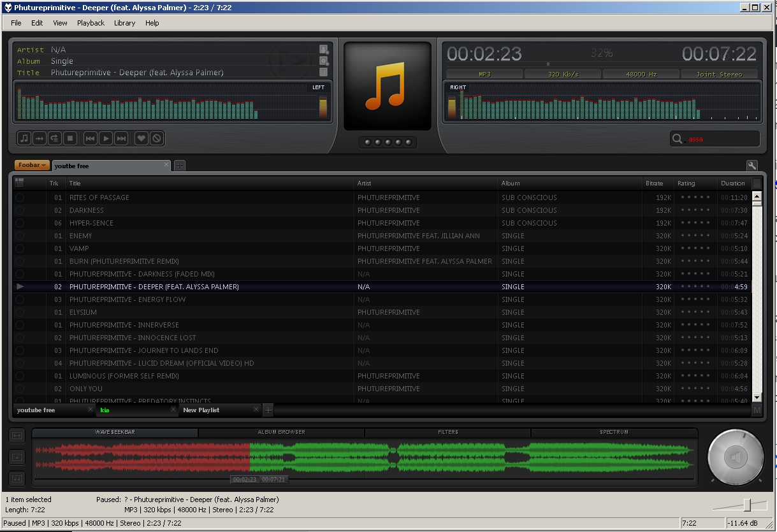Click the music note playback order button
The image size is (777, 532).
click(24, 138)
